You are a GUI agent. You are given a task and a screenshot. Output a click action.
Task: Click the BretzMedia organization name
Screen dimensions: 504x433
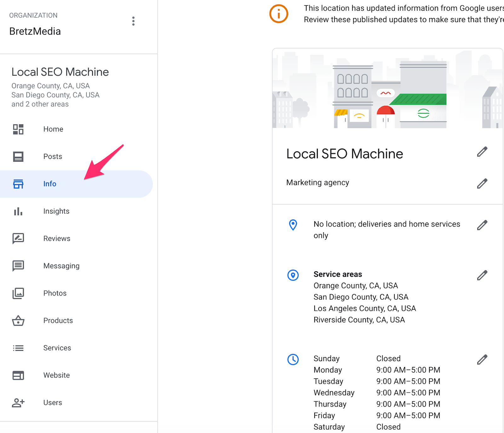point(35,31)
